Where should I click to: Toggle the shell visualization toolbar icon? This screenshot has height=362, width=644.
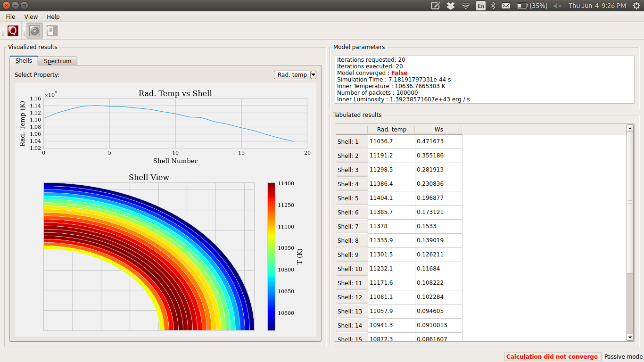pos(34,31)
